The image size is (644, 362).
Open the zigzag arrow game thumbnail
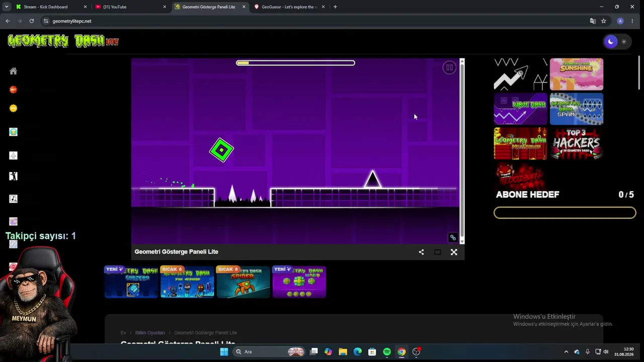(x=520, y=74)
